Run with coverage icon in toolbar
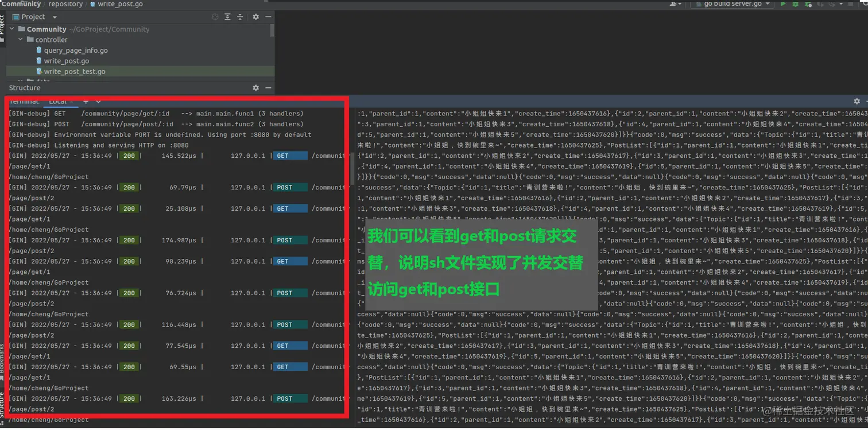 (808, 4)
